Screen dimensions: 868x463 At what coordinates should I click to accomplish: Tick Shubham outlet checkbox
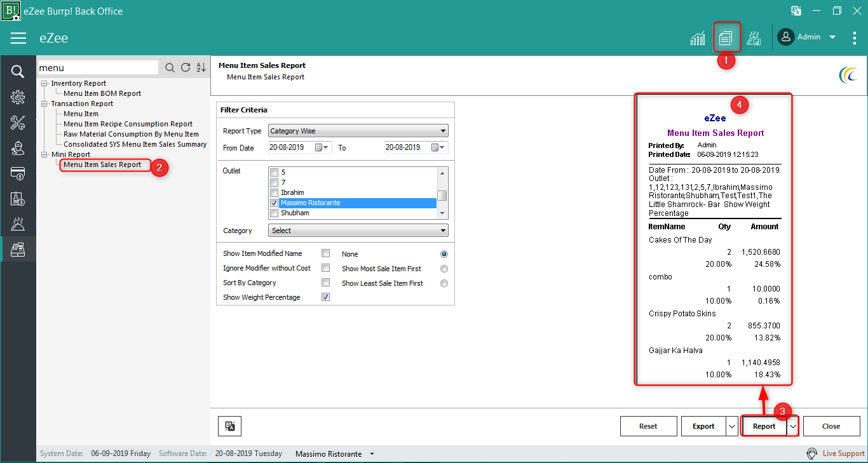pos(275,213)
